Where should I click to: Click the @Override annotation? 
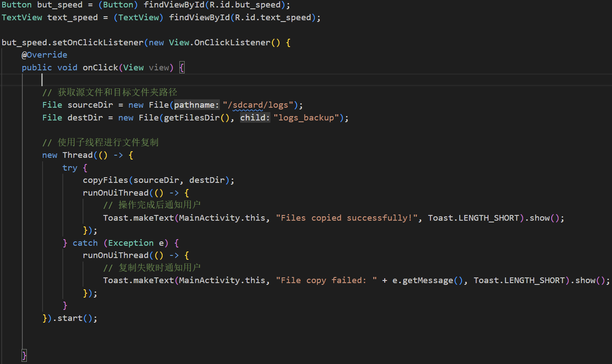pos(44,55)
